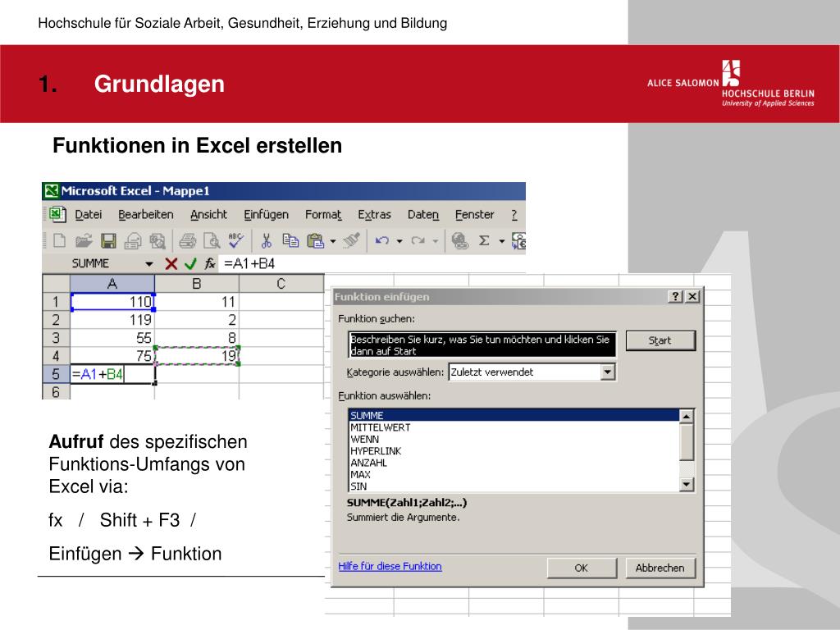Click the formula bar showing =A1+B4

[x=372, y=263]
